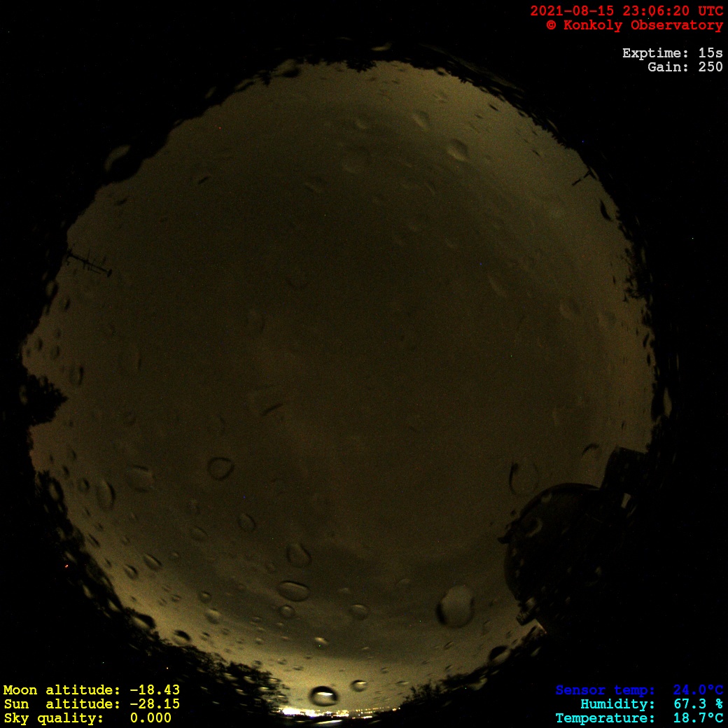This screenshot has width=728, height=728.
Task: Click the bright raindrop above the city lights
Action: coord(323,696)
